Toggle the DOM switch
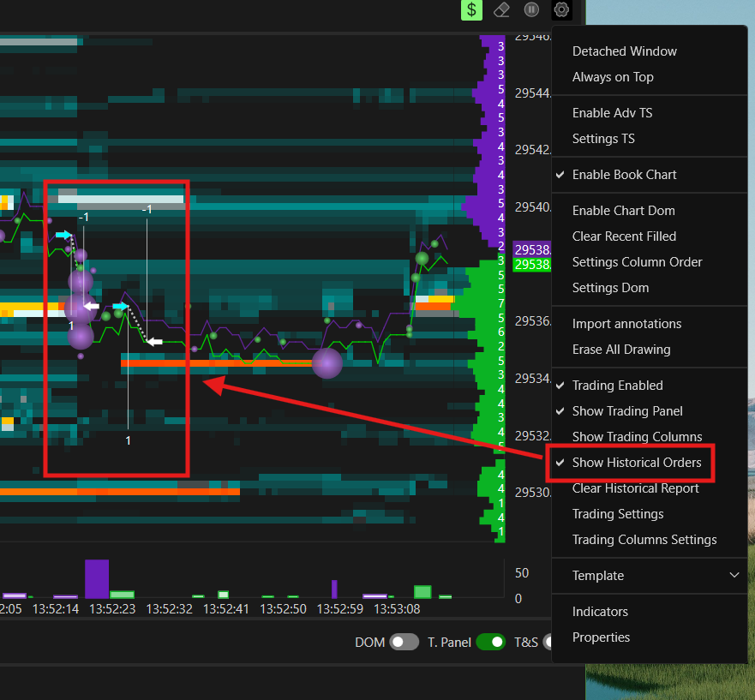The width and height of the screenshot is (755, 700). [404, 642]
